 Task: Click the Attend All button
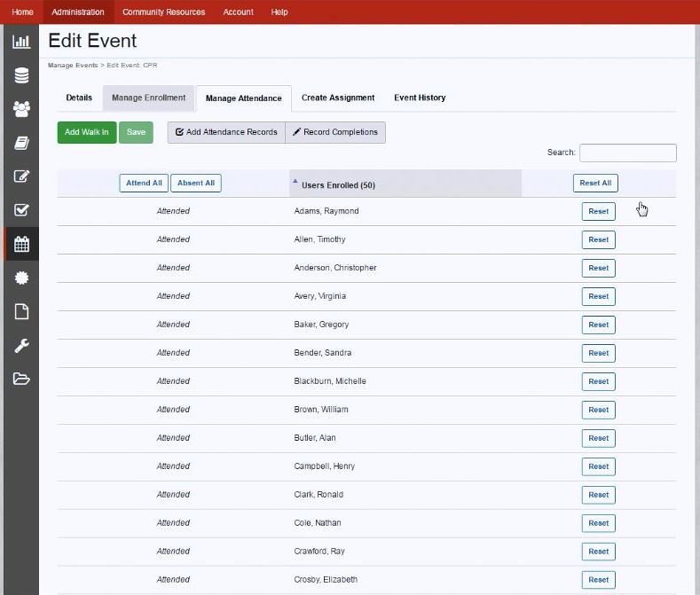[x=144, y=183]
